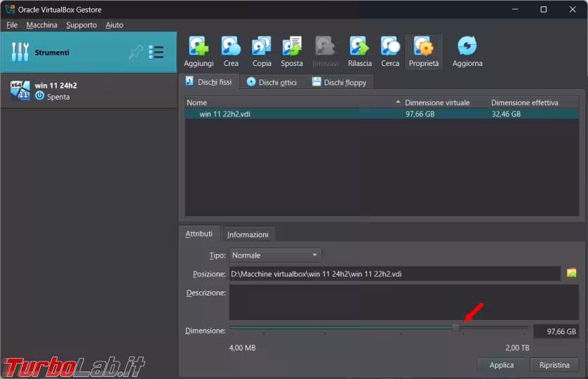Expand the Tipo dropdown set to Normale
Image resolution: width=588 pixels, height=379 pixels.
tap(276, 255)
